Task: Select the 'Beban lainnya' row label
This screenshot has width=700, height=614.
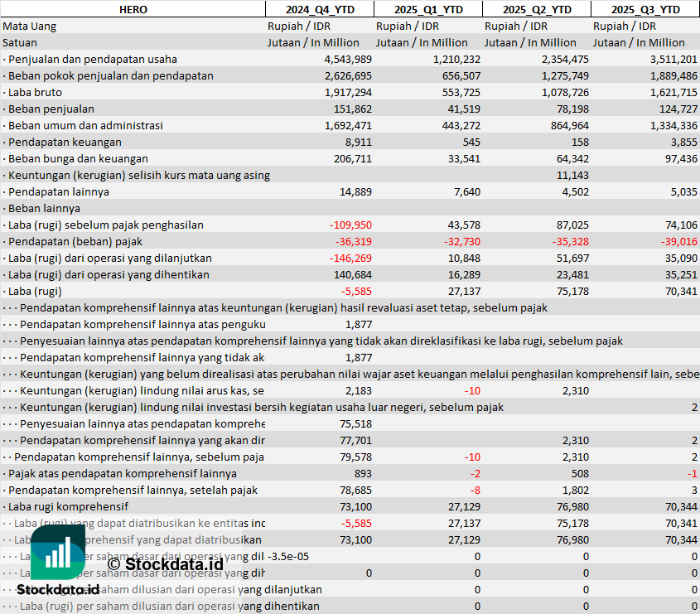Action: (41, 208)
